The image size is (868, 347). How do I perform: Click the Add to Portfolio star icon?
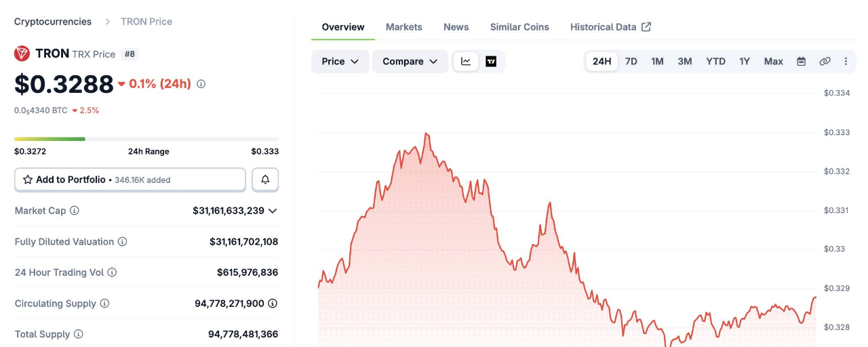pyautogui.click(x=28, y=180)
